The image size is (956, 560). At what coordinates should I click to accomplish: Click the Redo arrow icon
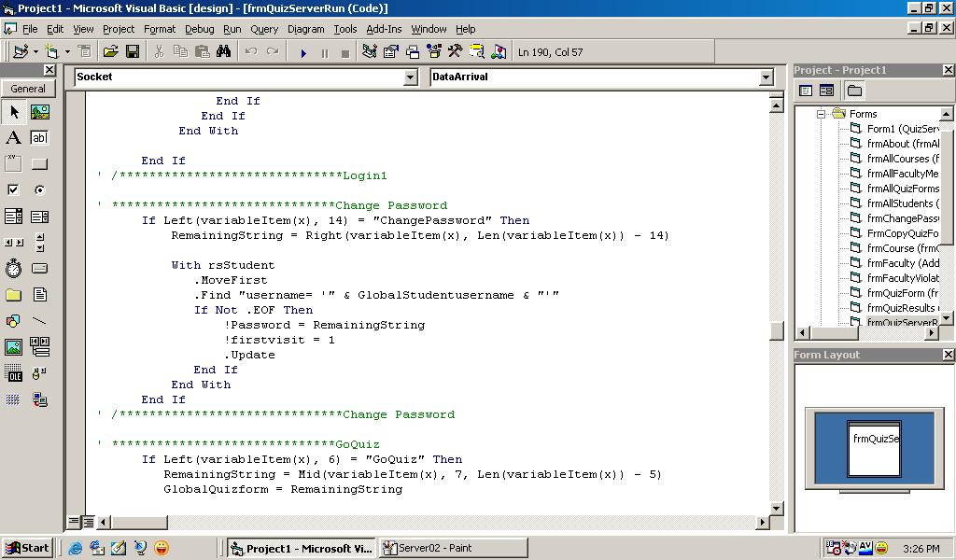pos(273,51)
